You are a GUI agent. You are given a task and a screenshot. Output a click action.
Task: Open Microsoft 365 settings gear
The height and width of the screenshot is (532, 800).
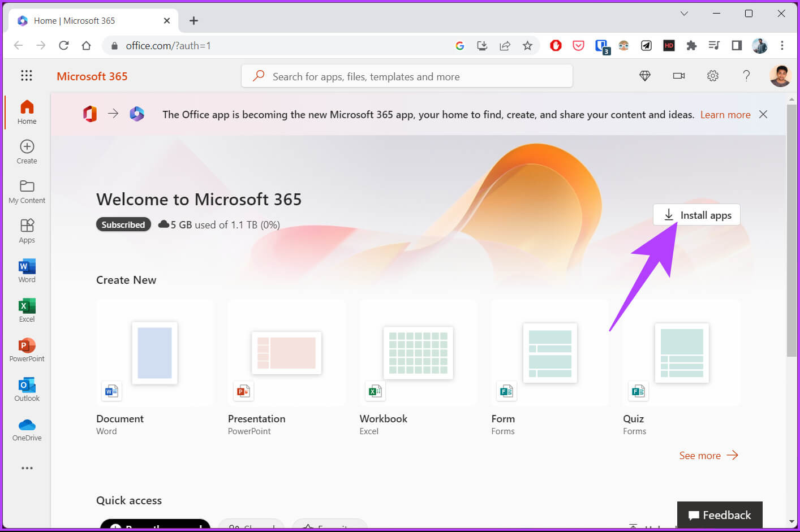713,76
